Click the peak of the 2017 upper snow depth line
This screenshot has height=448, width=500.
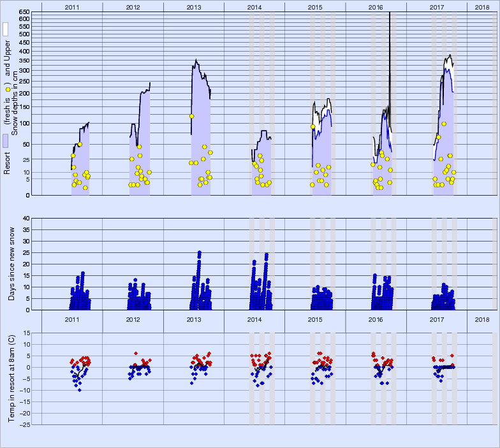450,55
